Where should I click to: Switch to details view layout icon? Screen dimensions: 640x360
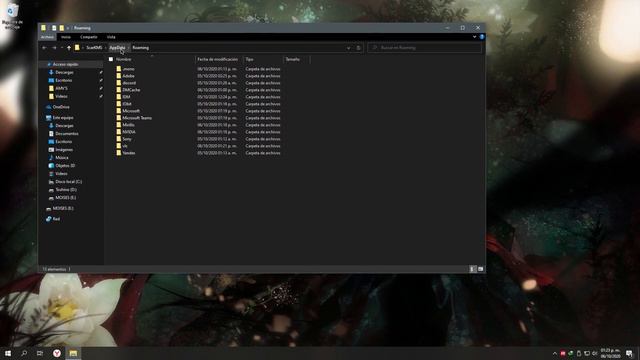[x=472, y=269]
